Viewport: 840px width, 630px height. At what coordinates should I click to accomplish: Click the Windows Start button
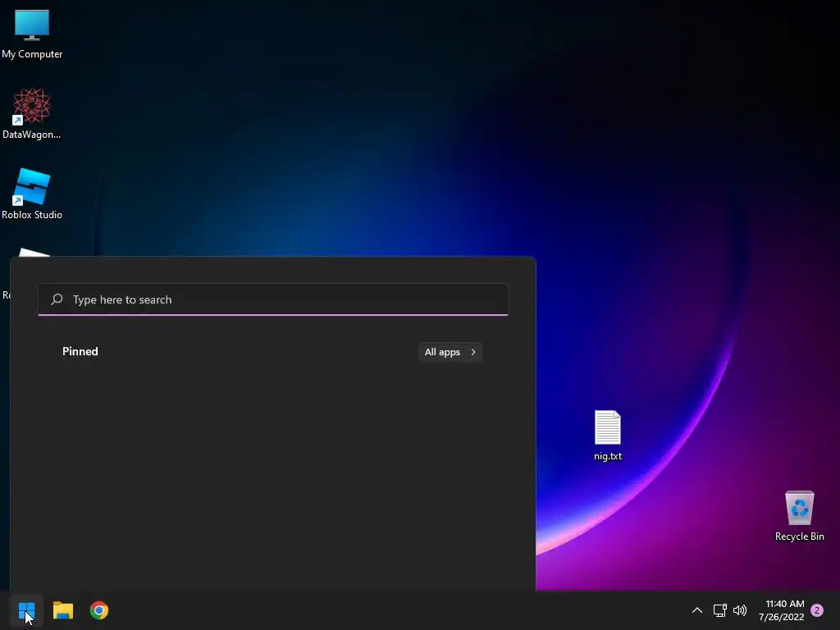click(26, 610)
